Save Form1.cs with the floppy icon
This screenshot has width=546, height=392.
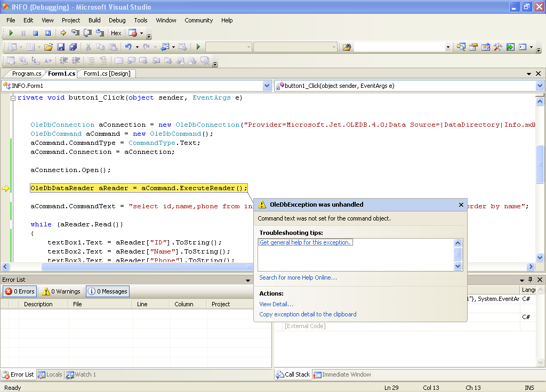pyautogui.click(x=61, y=47)
